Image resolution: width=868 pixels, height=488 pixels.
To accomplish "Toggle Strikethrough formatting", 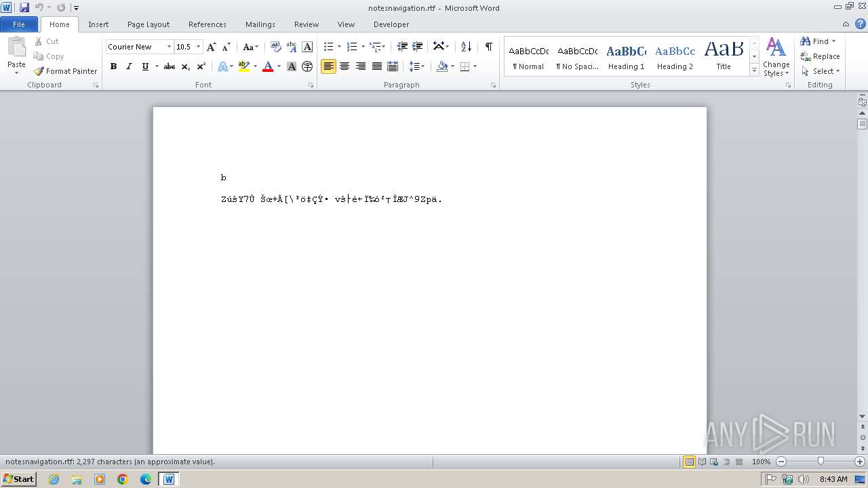I will pos(170,66).
